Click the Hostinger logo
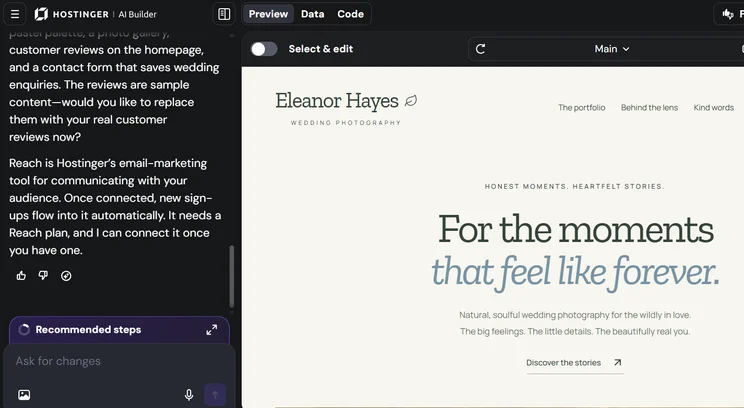 [x=71, y=14]
